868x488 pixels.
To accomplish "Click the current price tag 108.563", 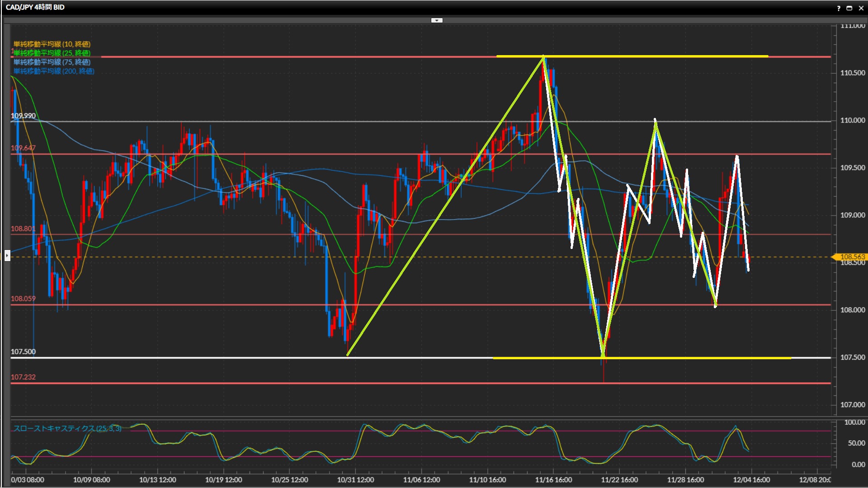I will (852, 257).
